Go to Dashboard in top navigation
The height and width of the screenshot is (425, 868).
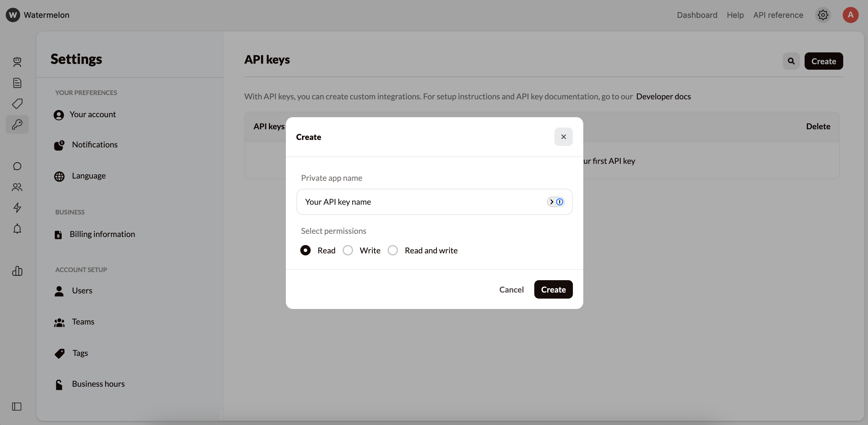click(x=697, y=15)
